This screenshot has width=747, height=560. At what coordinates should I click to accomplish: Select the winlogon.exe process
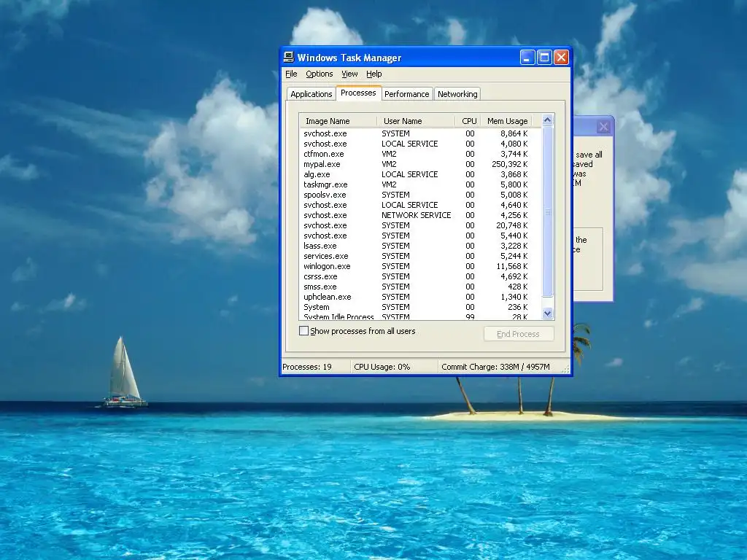tap(421, 266)
